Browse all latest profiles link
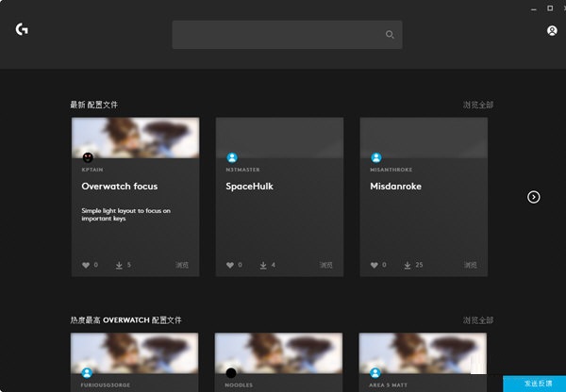The width and height of the screenshot is (566, 392). click(x=477, y=105)
